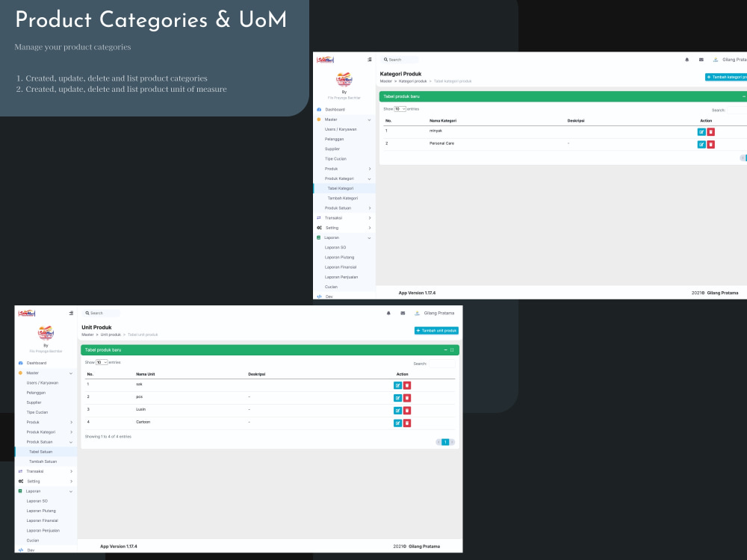Maximize the Tabel produk baru card in Unit Produk
The height and width of the screenshot is (560, 747).
point(452,350)
